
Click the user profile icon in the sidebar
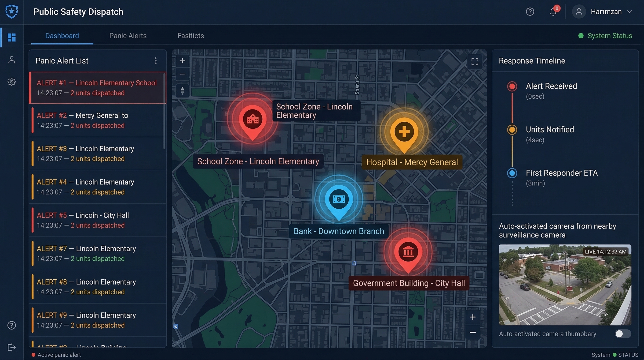coord(11,60)
